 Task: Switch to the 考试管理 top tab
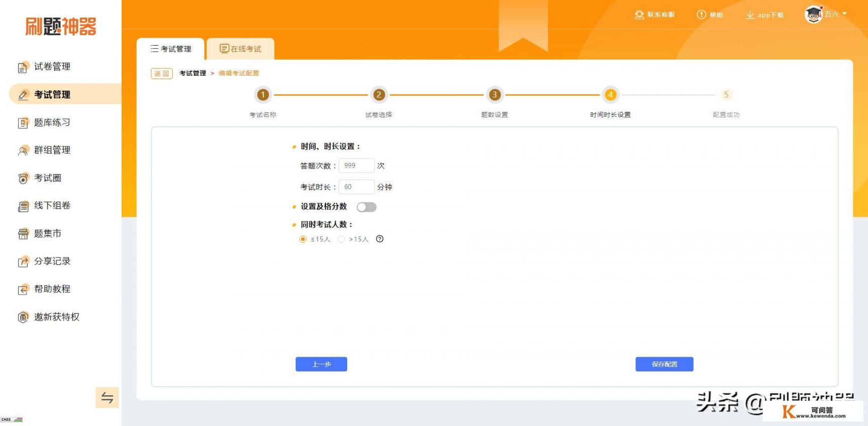click(x=171, y=49)
